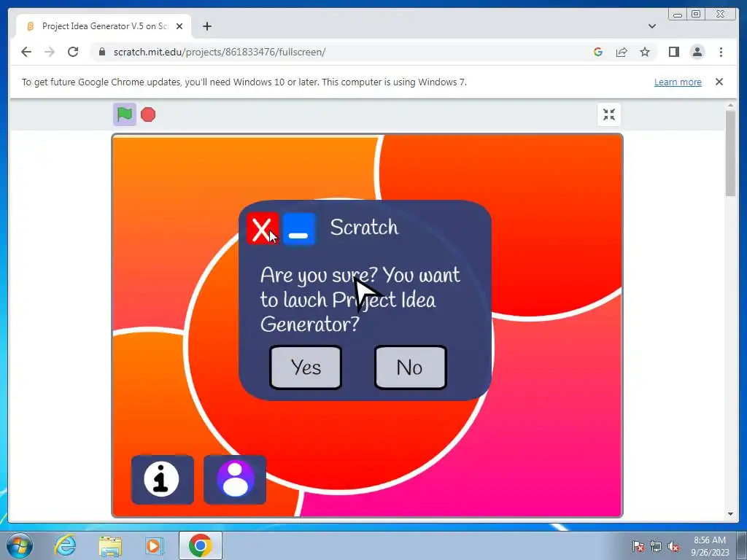The width and height of the screenshot is (747, 560).
Task: Select the Project Idea Generator tab
Action: click(104, 26)
